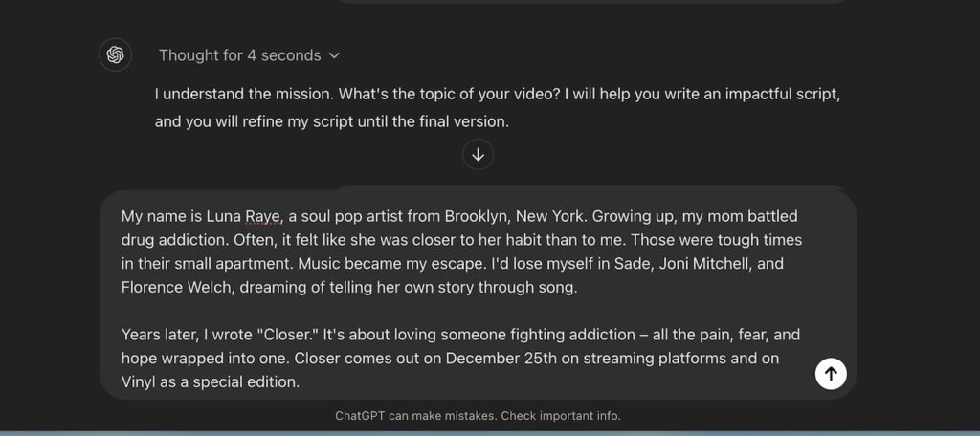Place cursor before "My name is Luna"
Viewport: 980px width, 436px height.
(122, 216)
